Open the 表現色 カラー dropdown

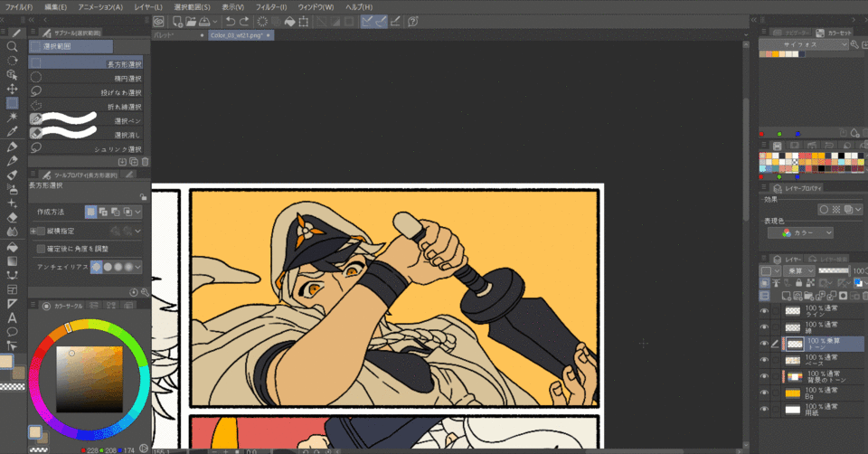point(800,233)
